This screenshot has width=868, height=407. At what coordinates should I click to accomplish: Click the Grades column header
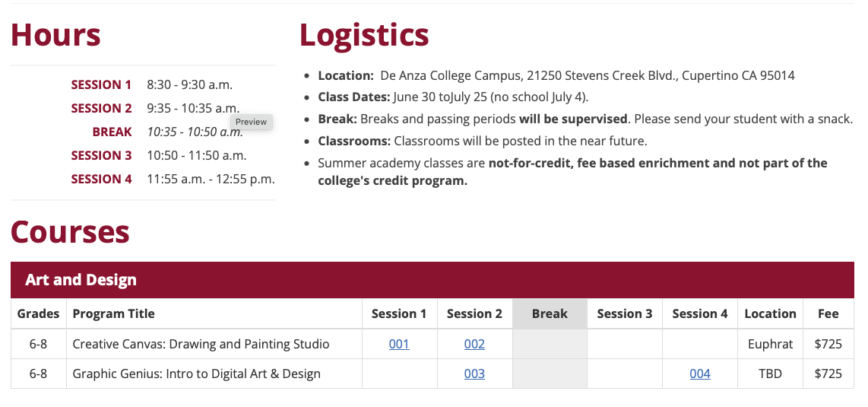point(39,313)
